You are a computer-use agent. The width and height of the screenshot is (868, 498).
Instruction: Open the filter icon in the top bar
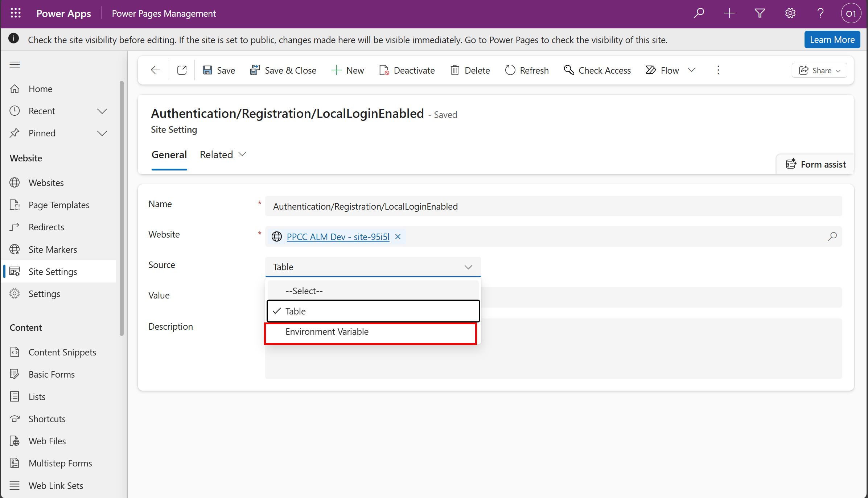tap(760, 13)
